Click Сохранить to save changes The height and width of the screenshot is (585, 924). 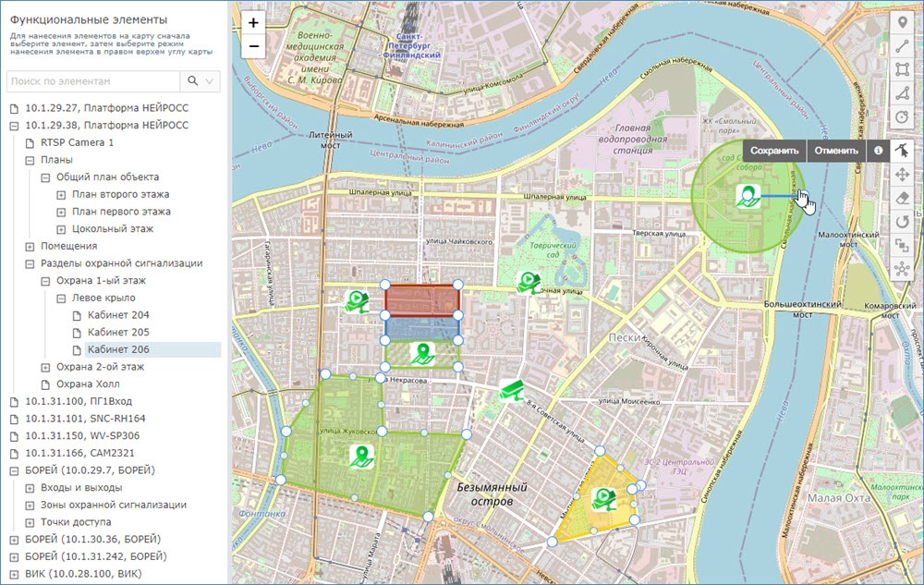[x=773, y=150]
